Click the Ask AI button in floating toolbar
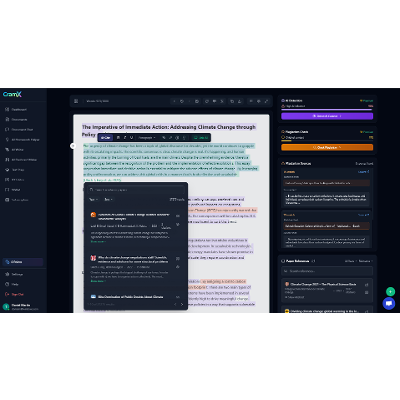The width and height of the screenshot is (400, 400). point(106,137)
